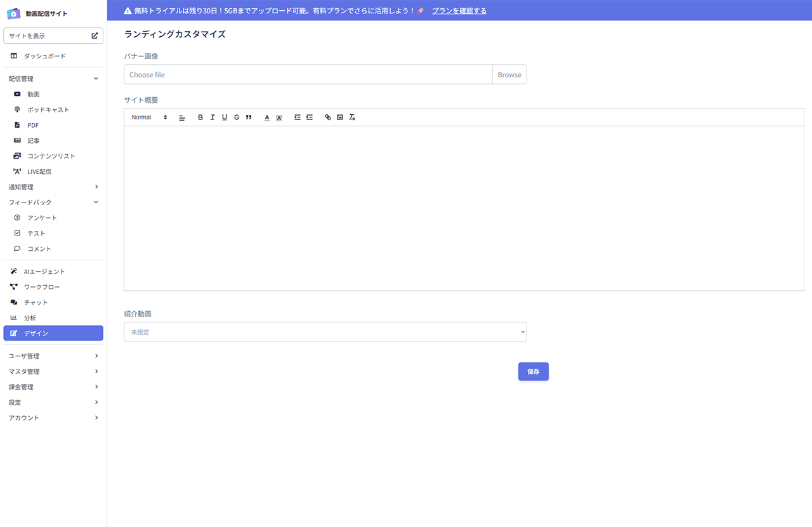Toggle strikethrough formatting in the editor

click(x=237, y=117)
